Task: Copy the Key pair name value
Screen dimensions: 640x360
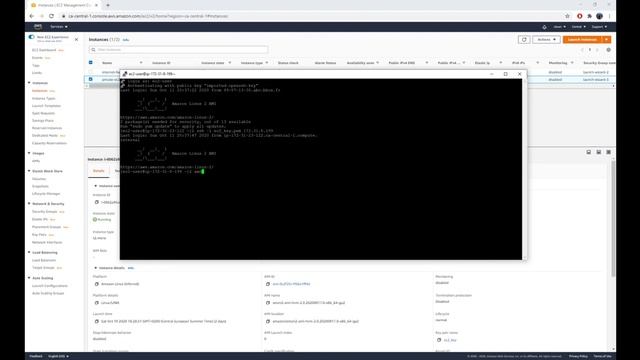Action: 439,340
